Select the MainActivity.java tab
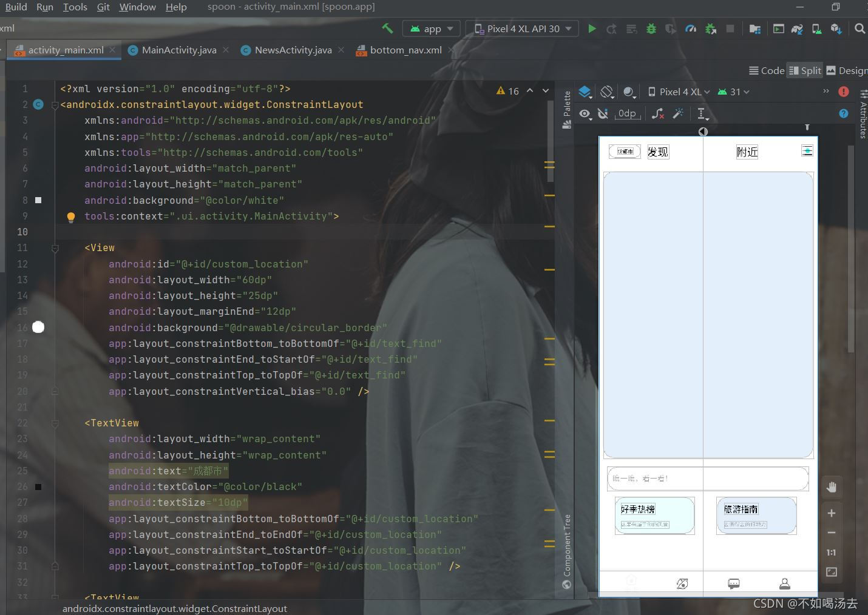Image resolution: width=868 pixels, height=615 pixels. point(179,50)
